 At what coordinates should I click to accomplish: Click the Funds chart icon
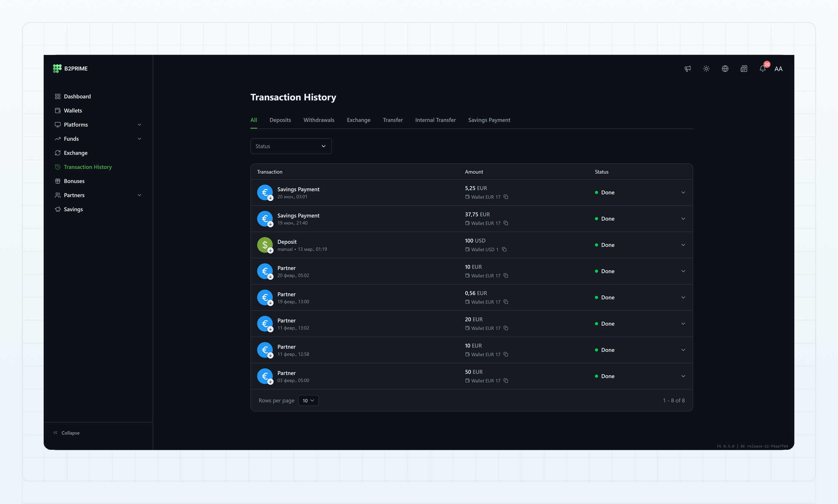(57, 139)
